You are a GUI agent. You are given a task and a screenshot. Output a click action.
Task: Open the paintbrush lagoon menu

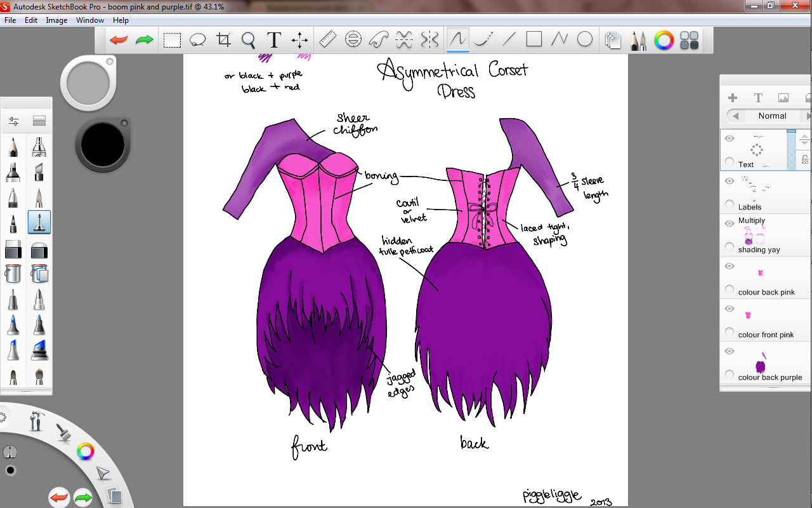click(63, 433)
